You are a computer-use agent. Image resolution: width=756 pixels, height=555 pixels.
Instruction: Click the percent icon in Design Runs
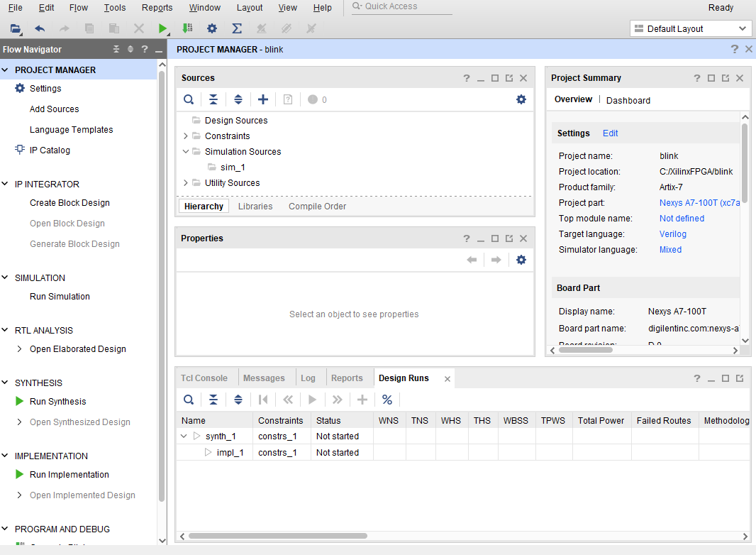click(x=387, y=400)
